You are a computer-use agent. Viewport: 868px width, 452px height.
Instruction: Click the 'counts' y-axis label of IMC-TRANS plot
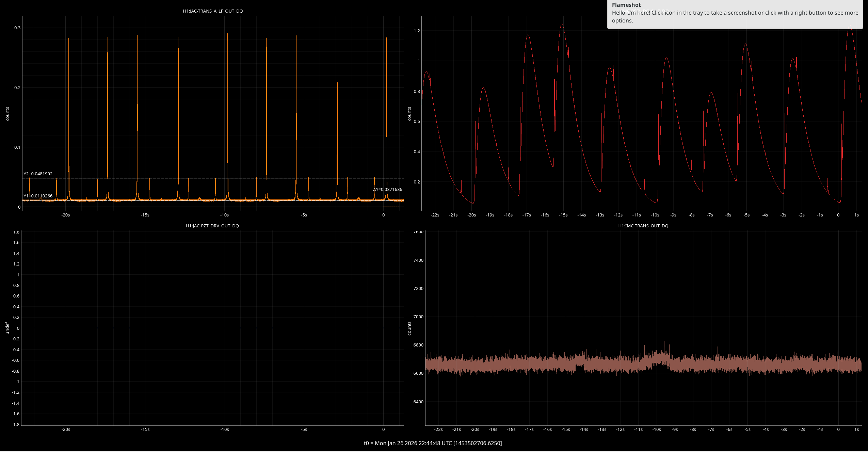click(x=409, y=328)
